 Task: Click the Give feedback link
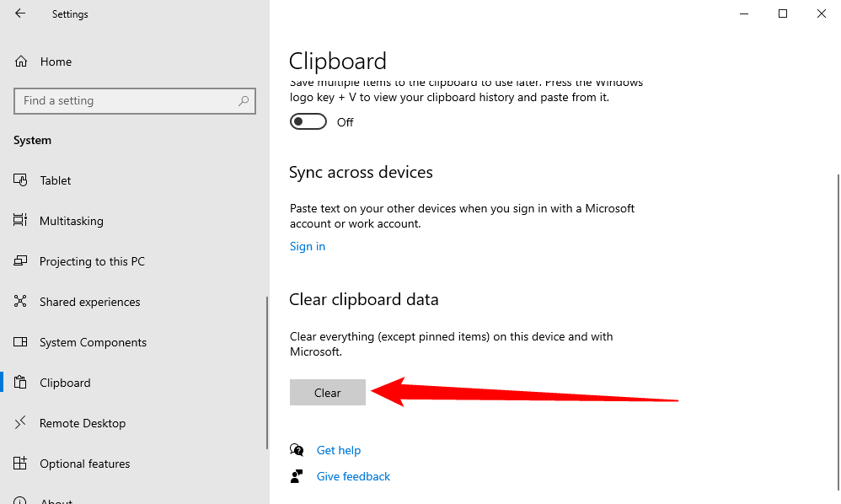[353, 476]
